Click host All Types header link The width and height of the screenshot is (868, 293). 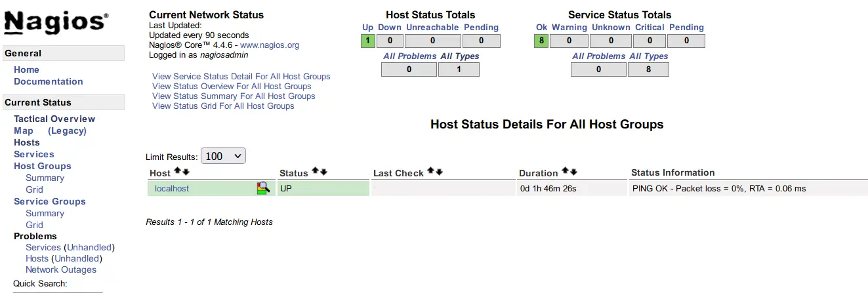460,56
